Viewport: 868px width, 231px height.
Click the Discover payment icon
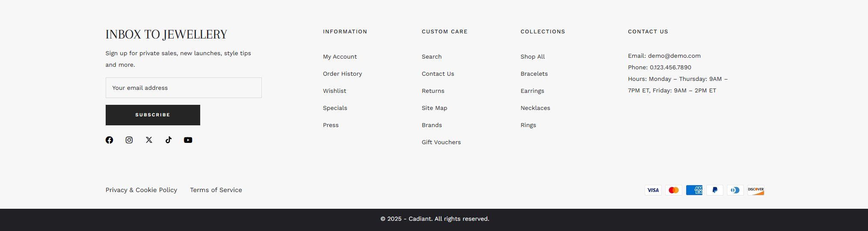coord(756,190)
